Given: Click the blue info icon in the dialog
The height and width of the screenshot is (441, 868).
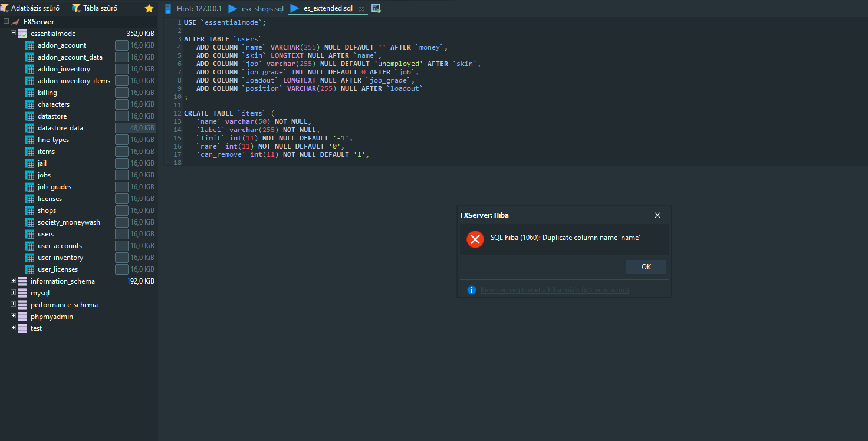Looking at the screenshot, I should pyautogui.click(x=471, y=289).
